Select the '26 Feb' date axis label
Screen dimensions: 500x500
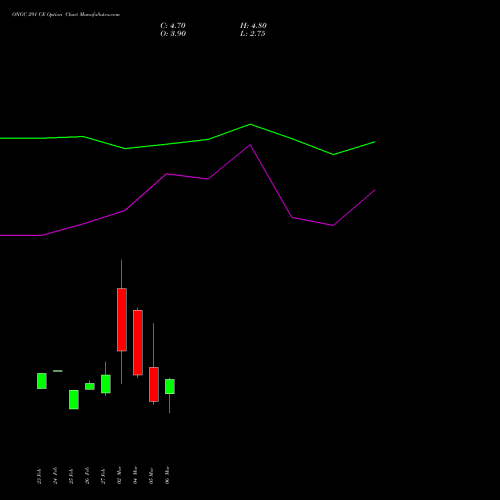pos(87,475)
